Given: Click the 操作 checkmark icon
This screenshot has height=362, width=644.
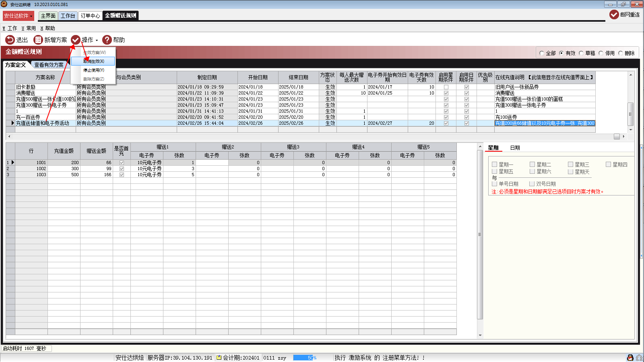Looking at the screenshot, I should click(x=76, y=40).
